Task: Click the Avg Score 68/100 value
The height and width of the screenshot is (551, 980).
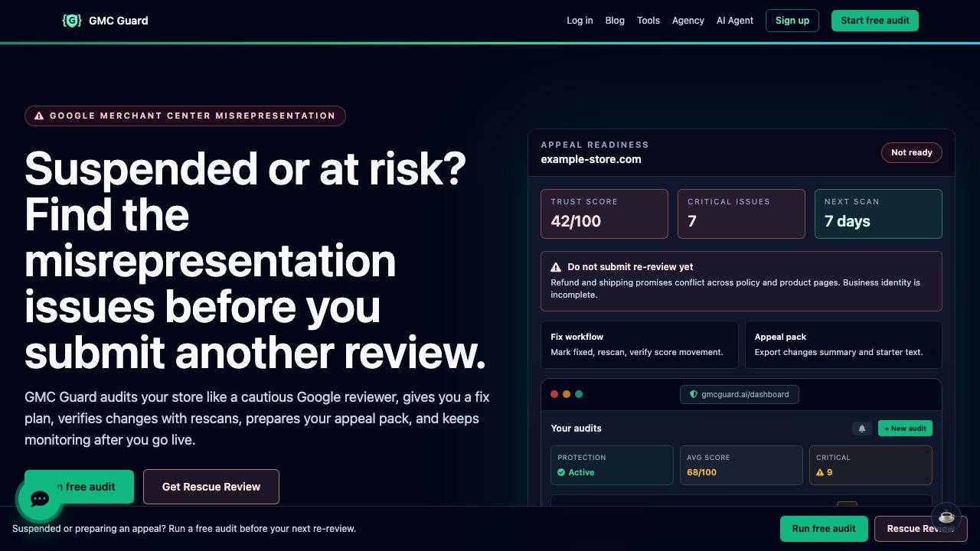Action: point(702,472)
